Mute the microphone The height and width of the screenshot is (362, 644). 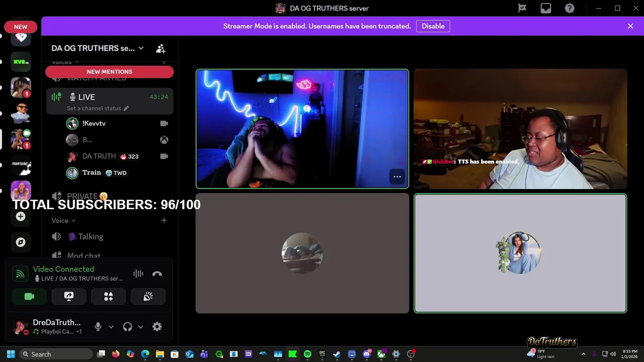pyautogui.click(x=98, y=327)
